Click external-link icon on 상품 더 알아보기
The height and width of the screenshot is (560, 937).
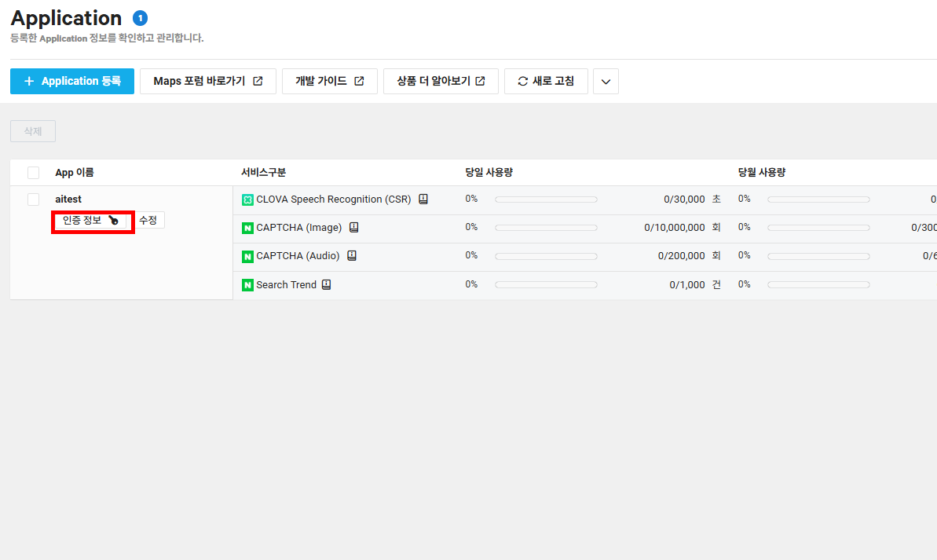(x=481, y=81)
